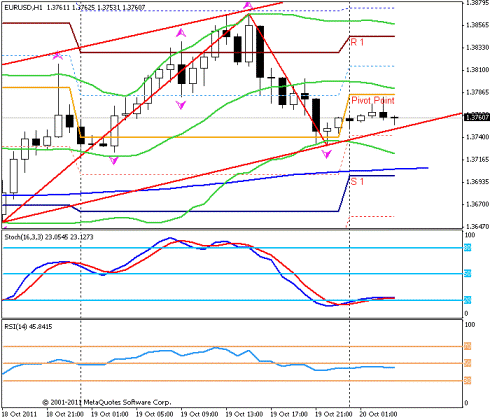Click the middle cyan level tag in Stochastic pane
The width and height of the screenshot is (490, 420).
pos(468,274)
